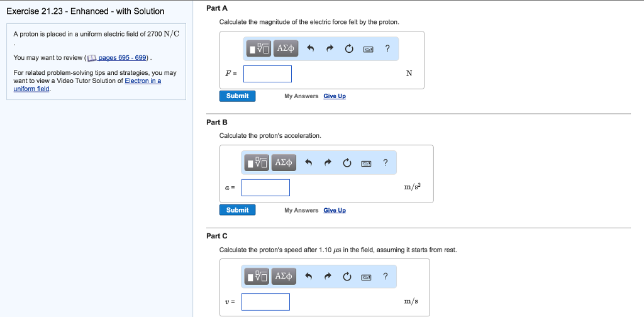Open Greek symbols palette in Part B
This screenshot has height=317, width=644.
pos(284,163)
